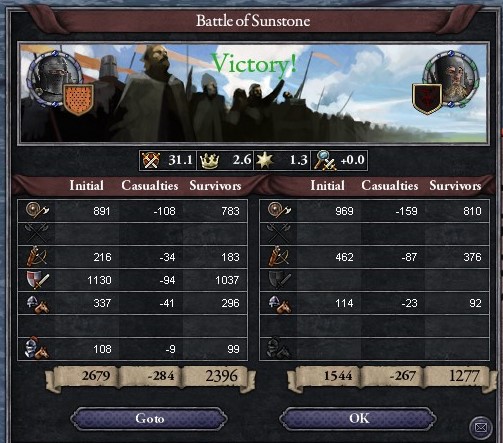503x443 pixels.
Task: Click the right commander's portrait
Action: [x=451, y=78]
